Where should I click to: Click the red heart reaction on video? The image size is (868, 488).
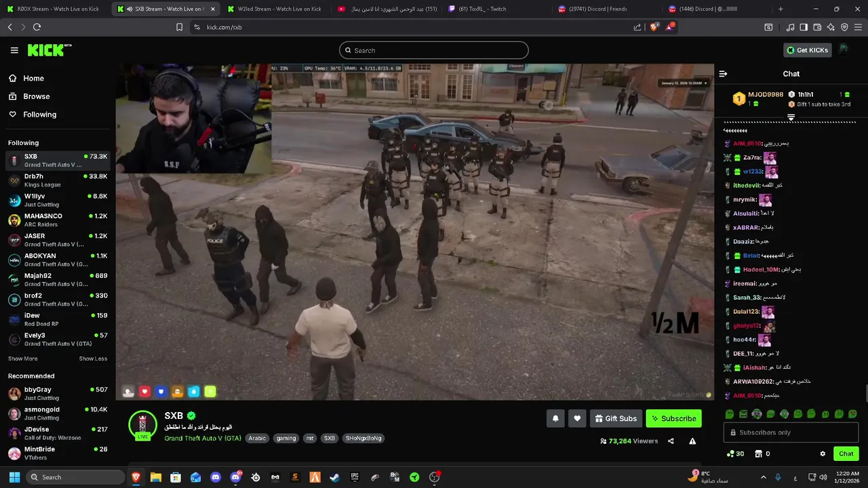(144, 391)
